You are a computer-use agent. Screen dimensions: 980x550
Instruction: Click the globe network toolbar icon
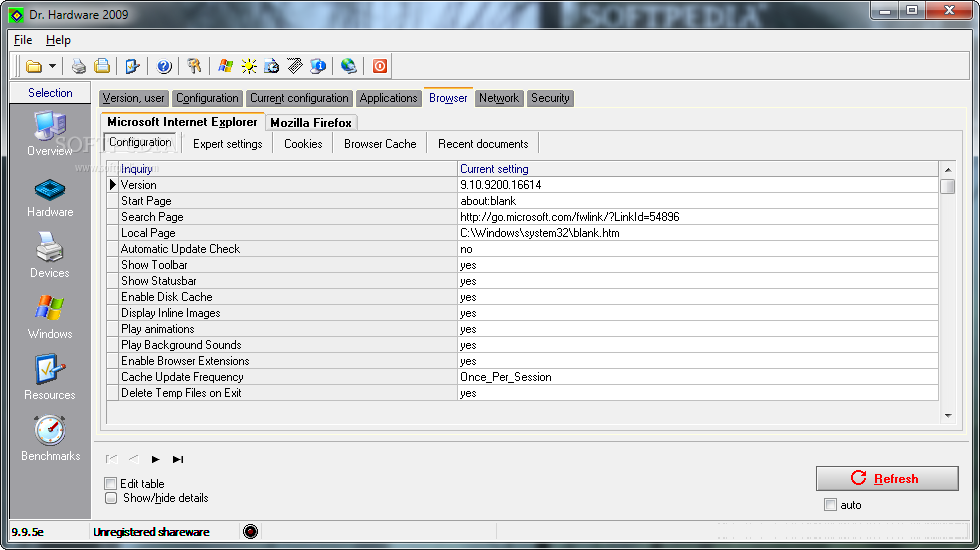[x=349, y=66]
